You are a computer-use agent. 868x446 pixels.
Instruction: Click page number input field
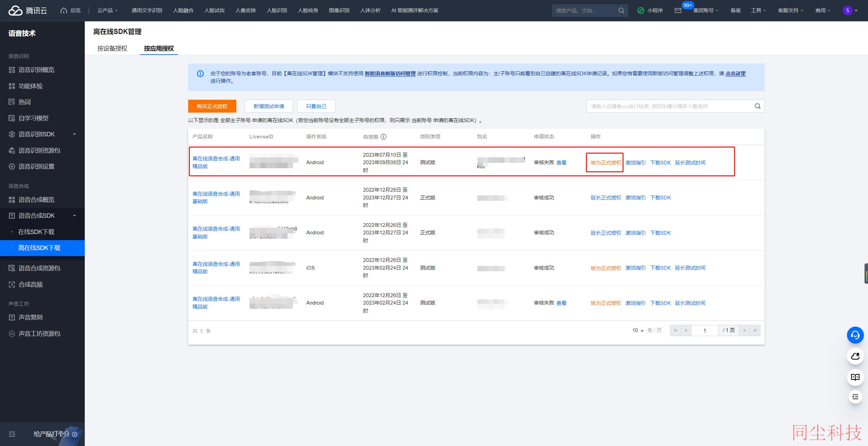705,330
